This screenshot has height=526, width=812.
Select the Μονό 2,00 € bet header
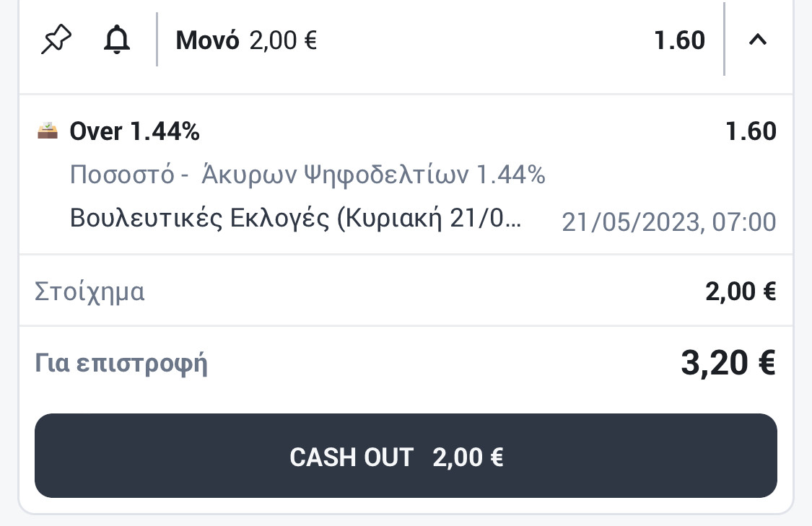[247, 40]
